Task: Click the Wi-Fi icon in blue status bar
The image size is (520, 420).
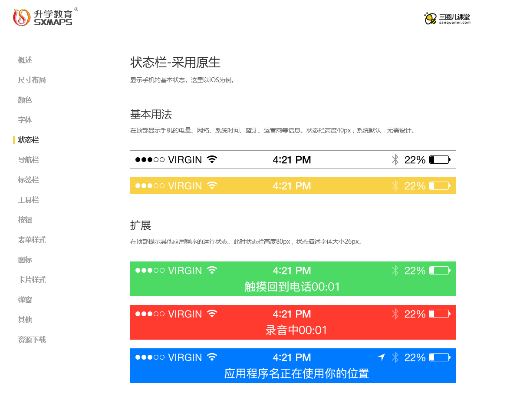Action: click(x=212, y=357)
